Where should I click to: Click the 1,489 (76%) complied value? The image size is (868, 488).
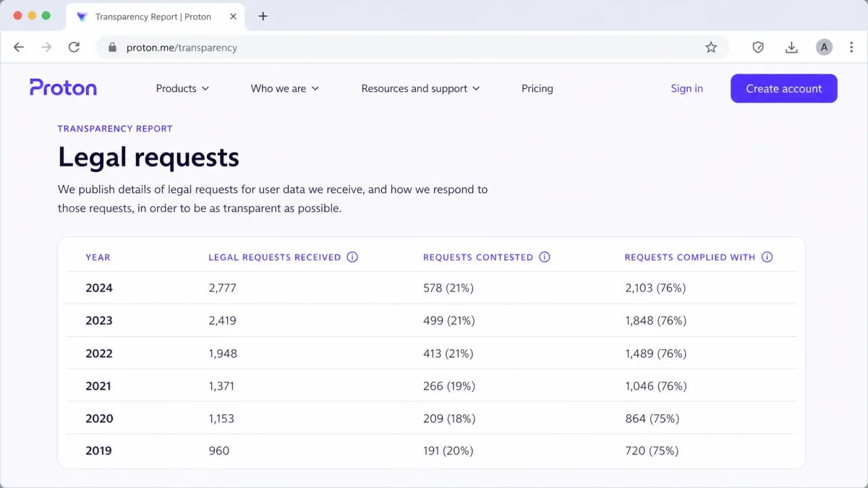point(656,354)
